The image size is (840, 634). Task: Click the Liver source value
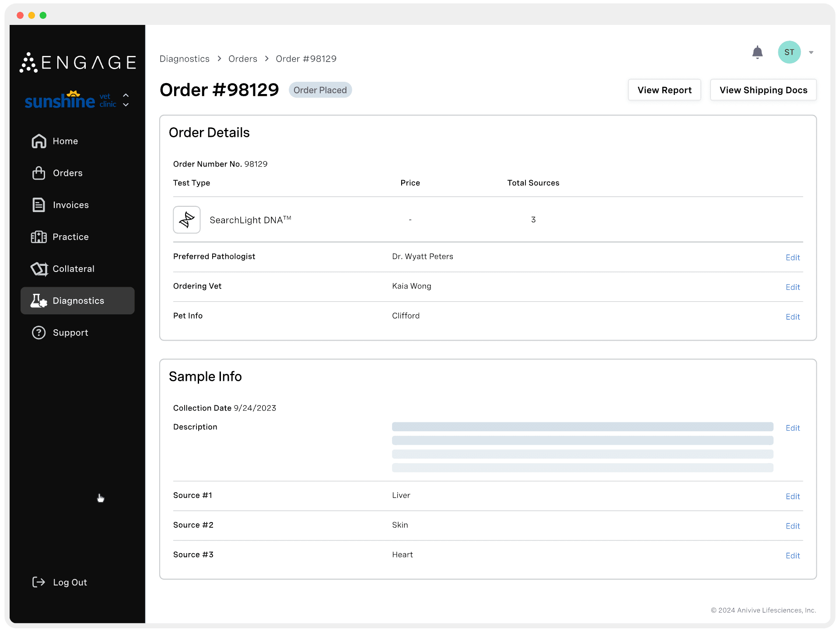coord(401,495)
